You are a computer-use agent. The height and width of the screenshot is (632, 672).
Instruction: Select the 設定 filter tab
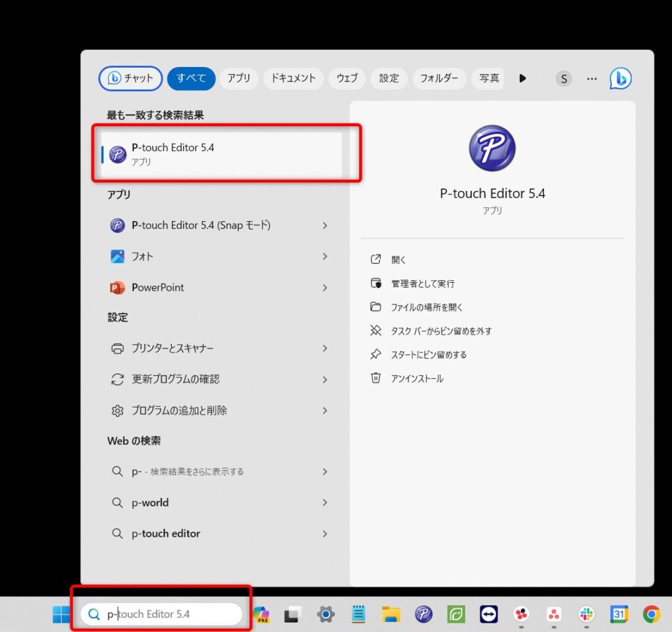(x=388, y=78)
